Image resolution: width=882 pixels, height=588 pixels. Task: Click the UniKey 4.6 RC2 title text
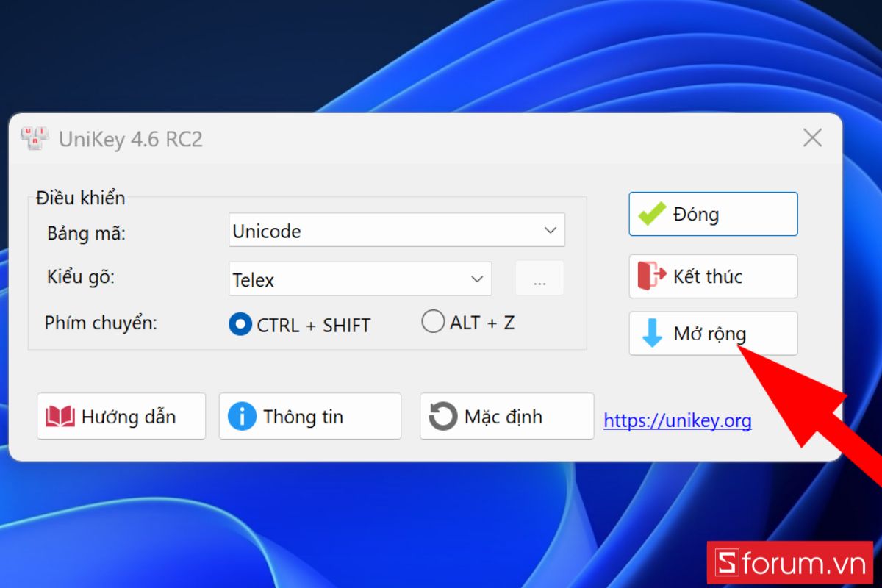pyautogui.click(x=131, y=139)
